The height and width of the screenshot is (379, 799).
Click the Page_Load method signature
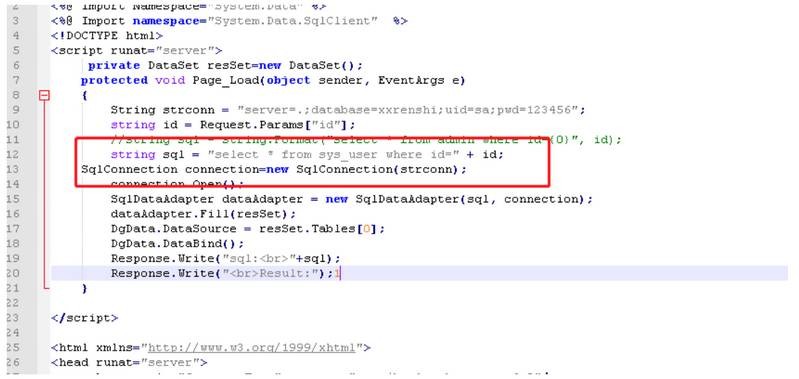click(x=273, y=80)
